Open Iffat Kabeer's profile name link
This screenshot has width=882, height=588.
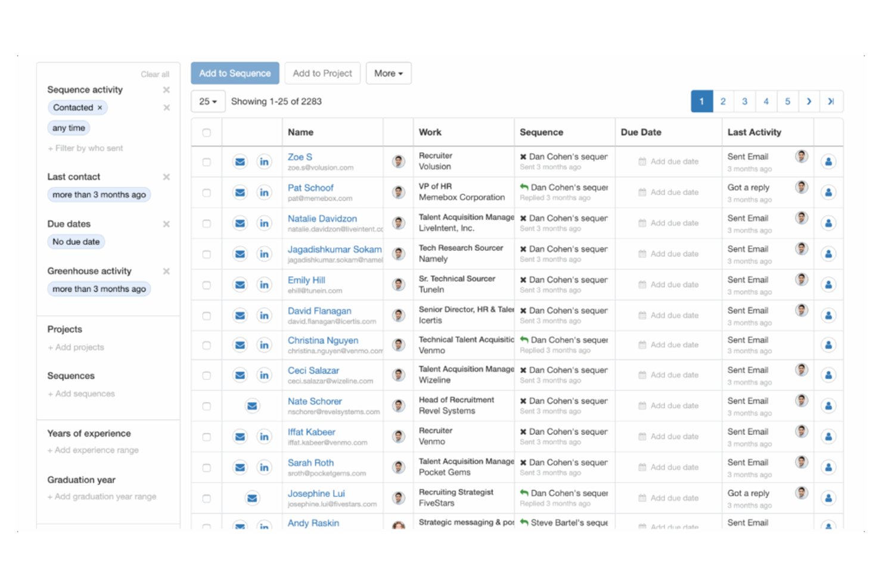click(x=312, y=432)
